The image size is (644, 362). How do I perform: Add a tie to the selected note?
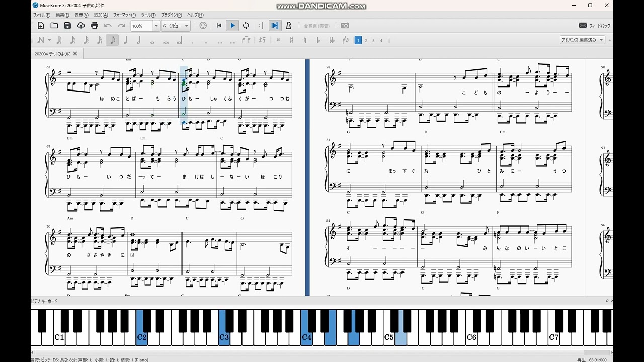coord(246,40)
